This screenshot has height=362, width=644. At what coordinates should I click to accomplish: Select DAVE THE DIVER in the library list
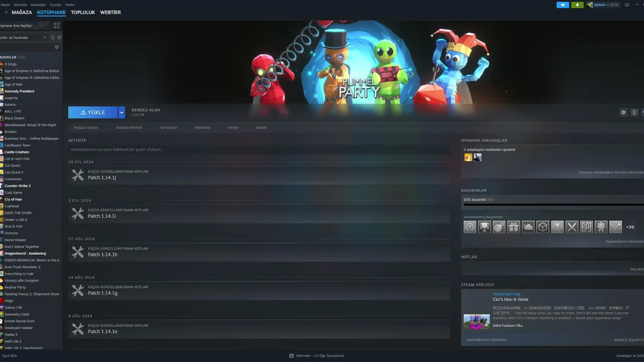18,213
